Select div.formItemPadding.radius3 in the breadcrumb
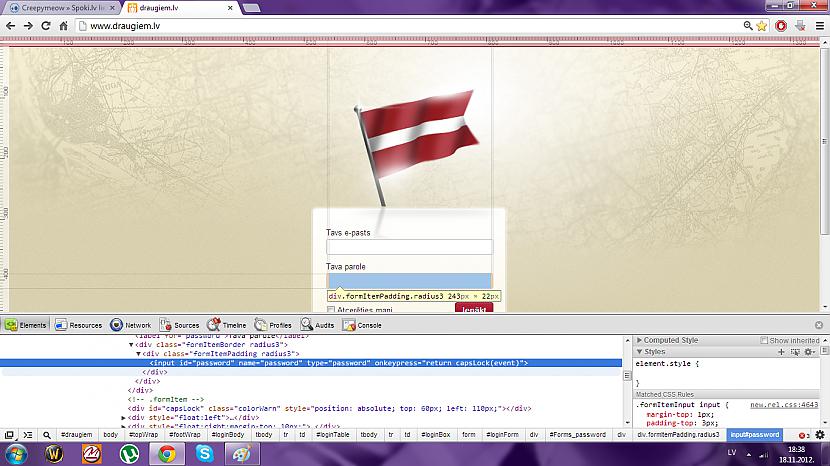The image size is (830, 466). [678, 435]
